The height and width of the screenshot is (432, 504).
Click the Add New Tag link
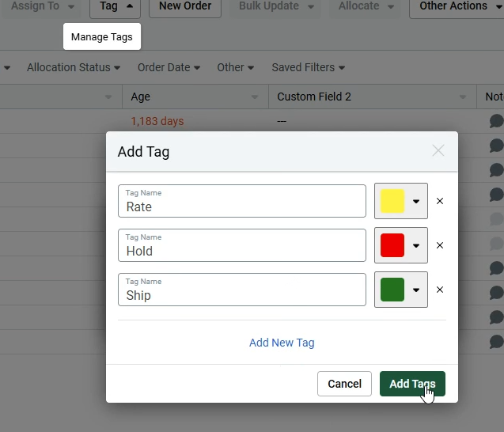click(282, 343)
